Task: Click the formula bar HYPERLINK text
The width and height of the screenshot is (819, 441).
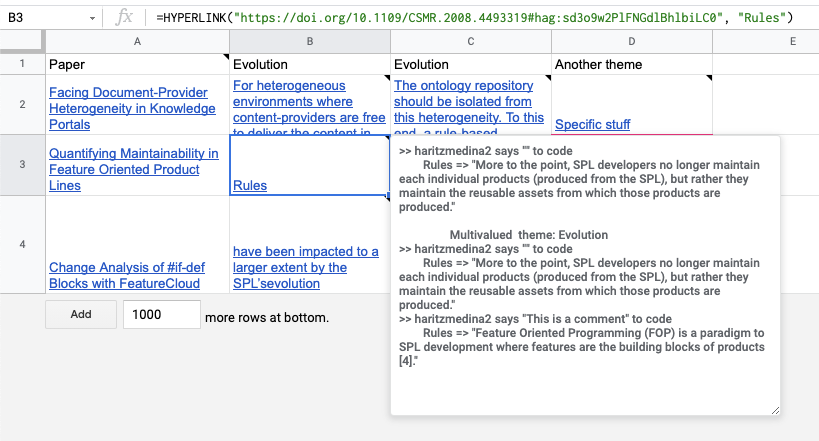Action: tap(474, 18)
